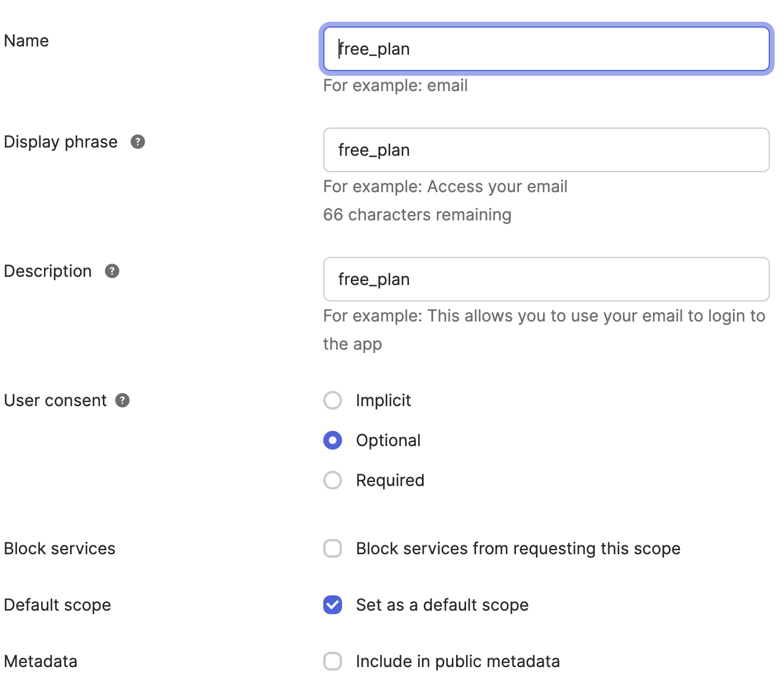Select the Optional user consent radio button
The height and width of the screenshot is (690, 784).
(333, 440)
